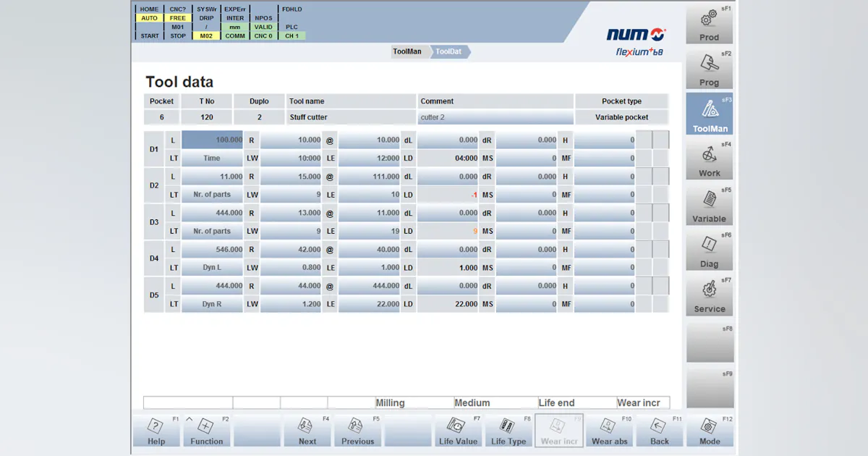
Task: Click the Mode F12 button
Action: tap(710, 431)
